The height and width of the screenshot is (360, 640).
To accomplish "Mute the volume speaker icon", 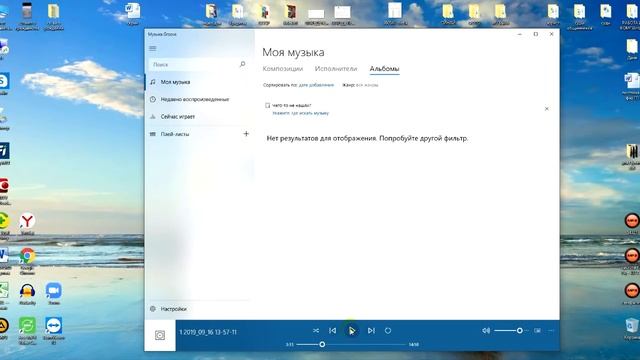I will [486, 331].
